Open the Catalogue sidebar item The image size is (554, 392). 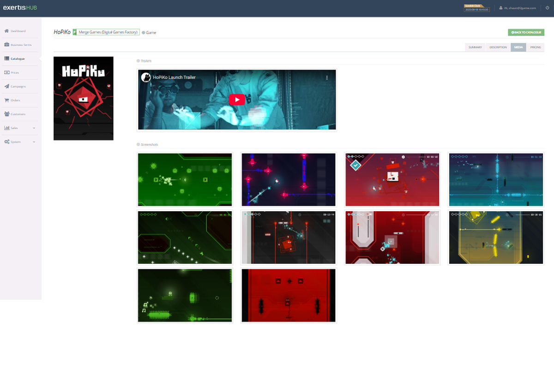pos(18,59)
